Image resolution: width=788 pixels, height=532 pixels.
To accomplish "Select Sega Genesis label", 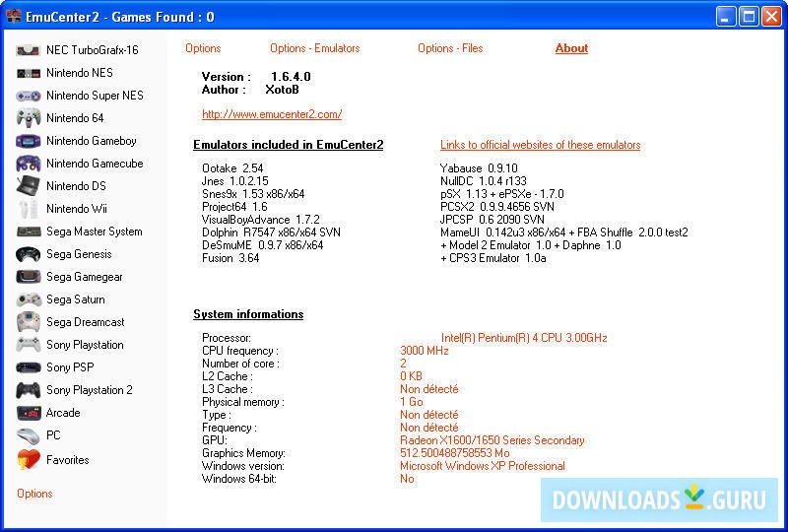I will 79,254.
